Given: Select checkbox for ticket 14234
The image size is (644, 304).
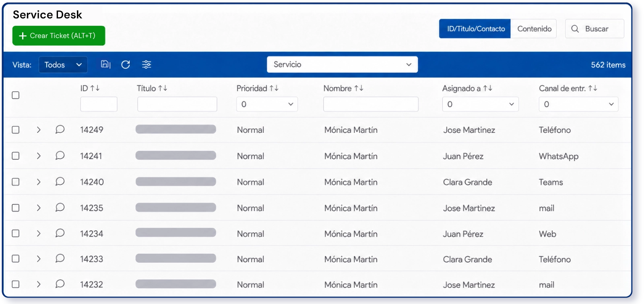Looking at the screenshot, I should tap(16, 233).
